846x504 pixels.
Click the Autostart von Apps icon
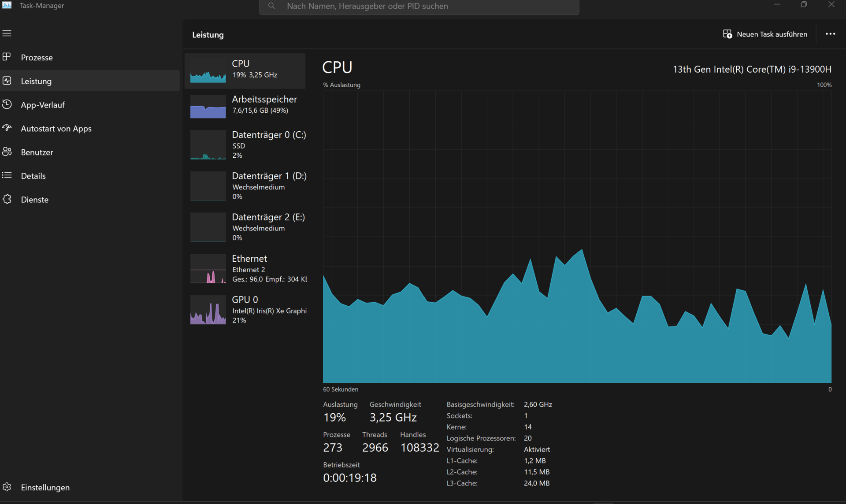point(7,128)
